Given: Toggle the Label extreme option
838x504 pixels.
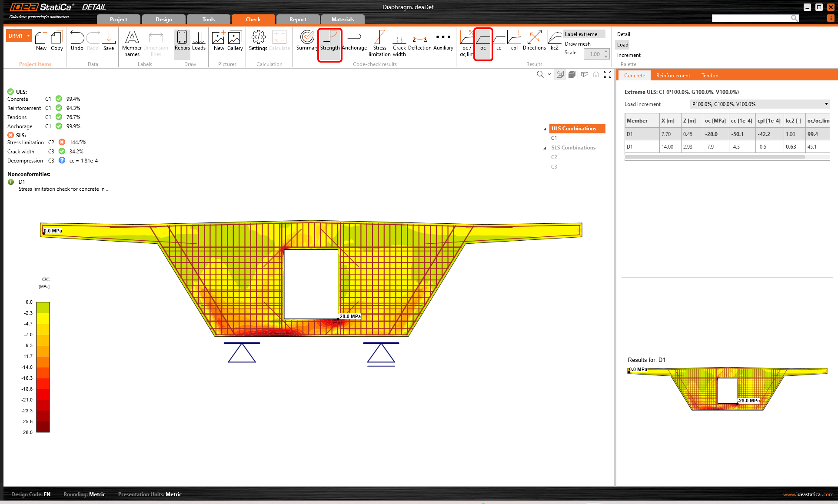Looking at the screenshot, I should 581,34.
